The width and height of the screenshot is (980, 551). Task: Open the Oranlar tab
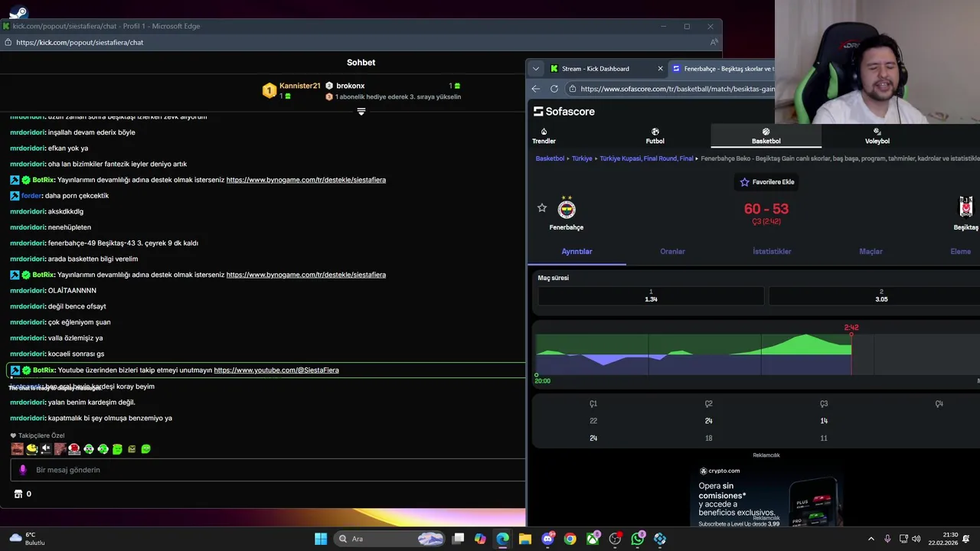[x=672, y=251]
